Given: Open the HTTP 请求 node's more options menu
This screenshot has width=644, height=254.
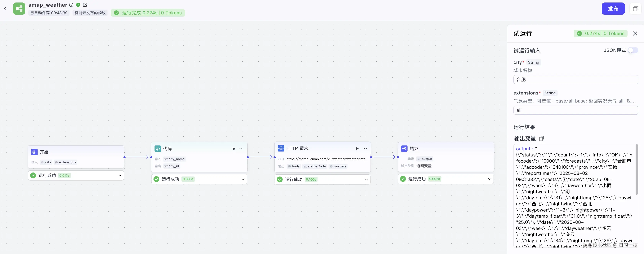Looking at the screenshot, I should pyautogui.click(x=364, y=149).
